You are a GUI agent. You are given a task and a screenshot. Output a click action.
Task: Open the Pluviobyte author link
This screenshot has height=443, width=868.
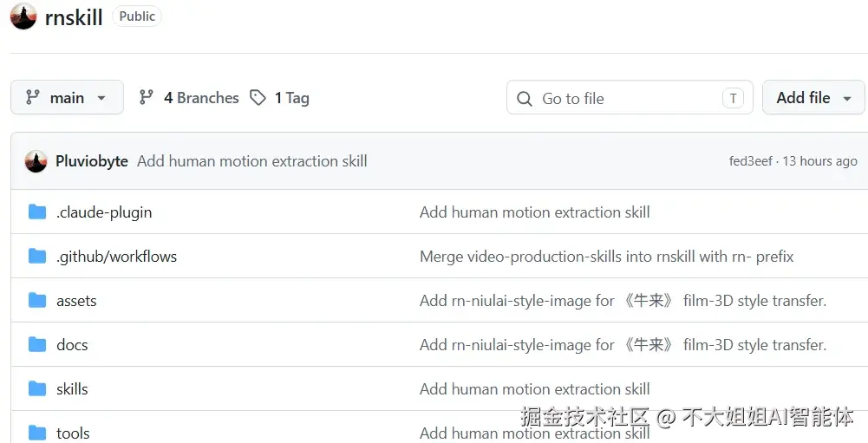click(x=92, y=161)
